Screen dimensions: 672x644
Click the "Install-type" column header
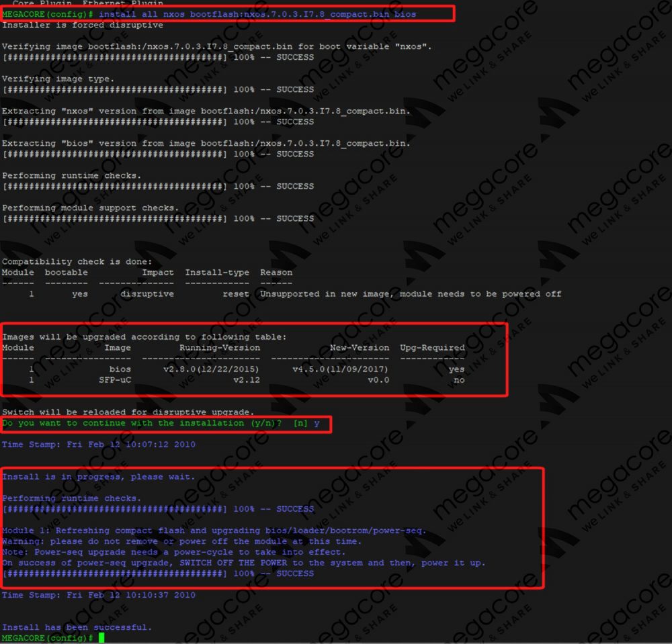[216, 273]
